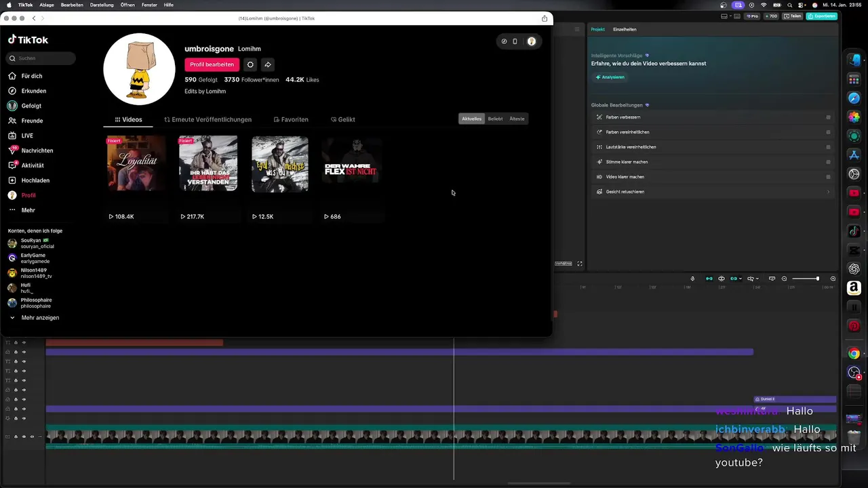
Task: Lock the main video track
Action: pos(16,436)
